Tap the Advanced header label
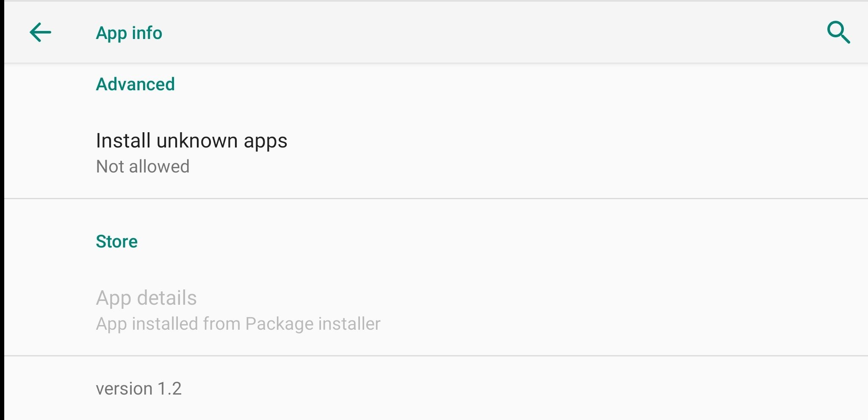 tap(135, 84)
